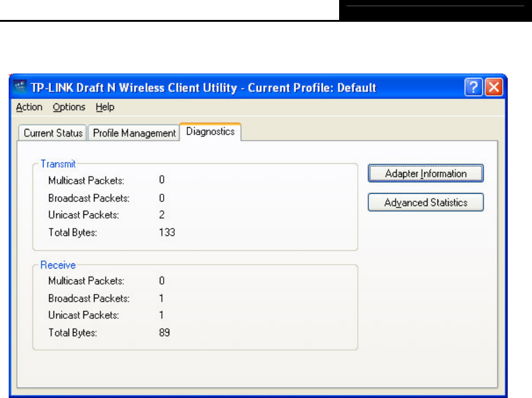The width and height of the screenshot is (532, 398).
Task: Click Transmit Broadcast Packets label
Action: pos(89,198)
